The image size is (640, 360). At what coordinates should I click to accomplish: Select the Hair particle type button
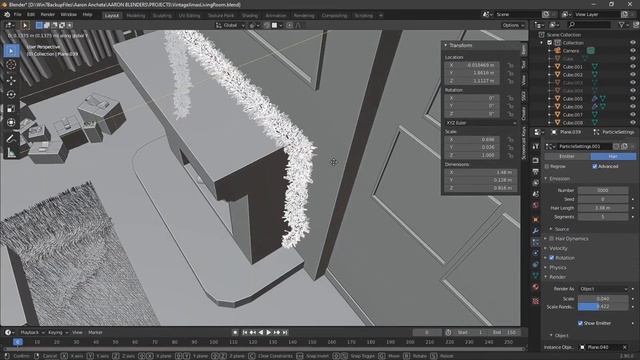[613, 156]
